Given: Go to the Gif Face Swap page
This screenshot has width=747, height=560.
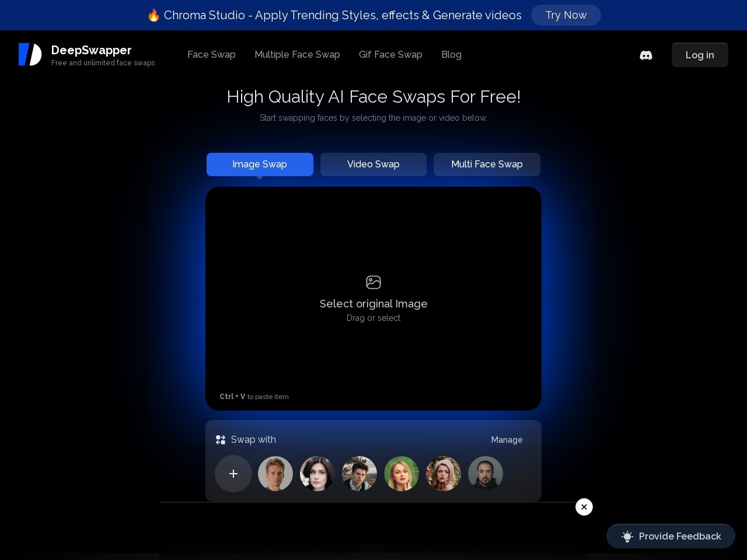Looking at the screenshot, I should [x=390, y=54].
